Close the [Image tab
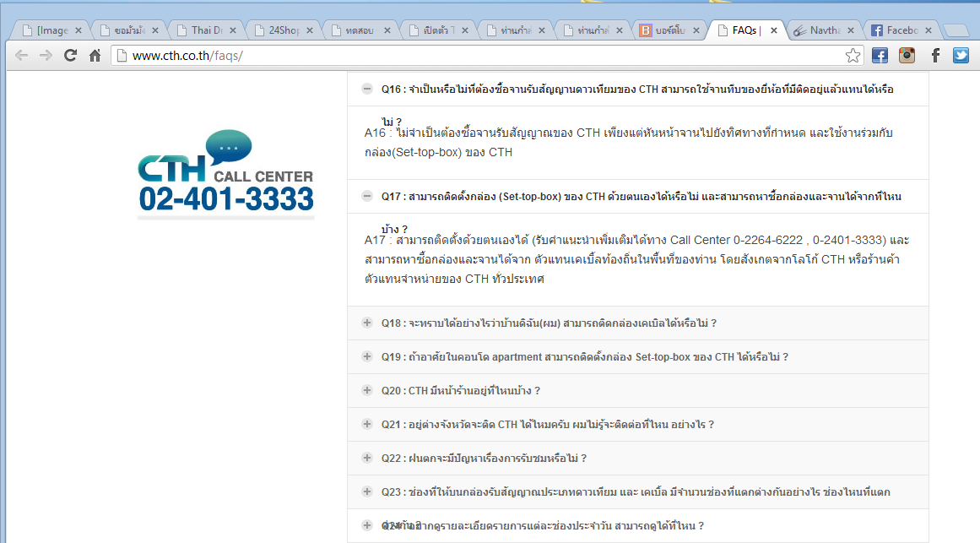The height and width of the screenshot is (543, 980). click(79, 30)
